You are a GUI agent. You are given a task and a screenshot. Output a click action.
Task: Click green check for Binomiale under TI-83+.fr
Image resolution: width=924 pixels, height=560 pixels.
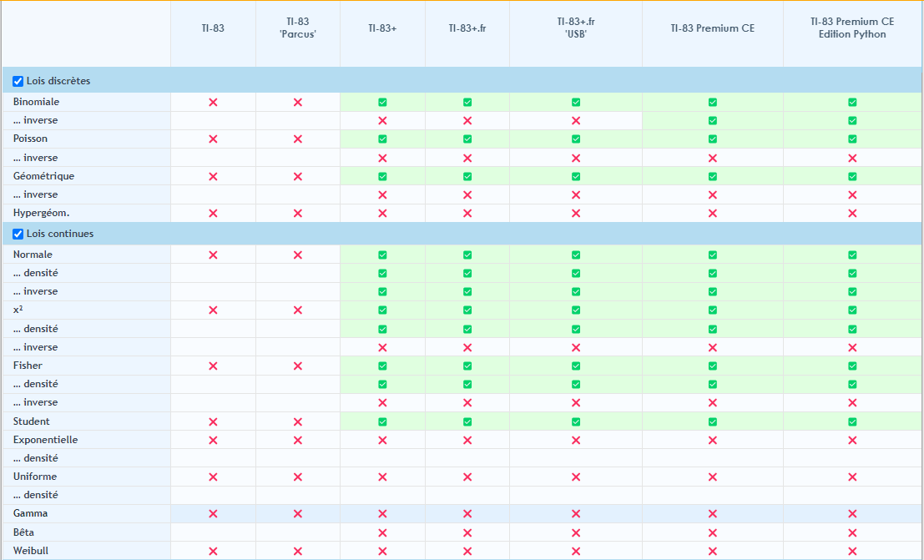click(467, 103)
